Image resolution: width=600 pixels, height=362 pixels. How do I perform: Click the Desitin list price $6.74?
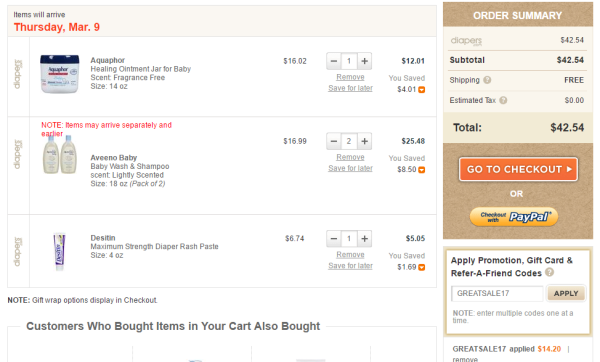(294, 238)
